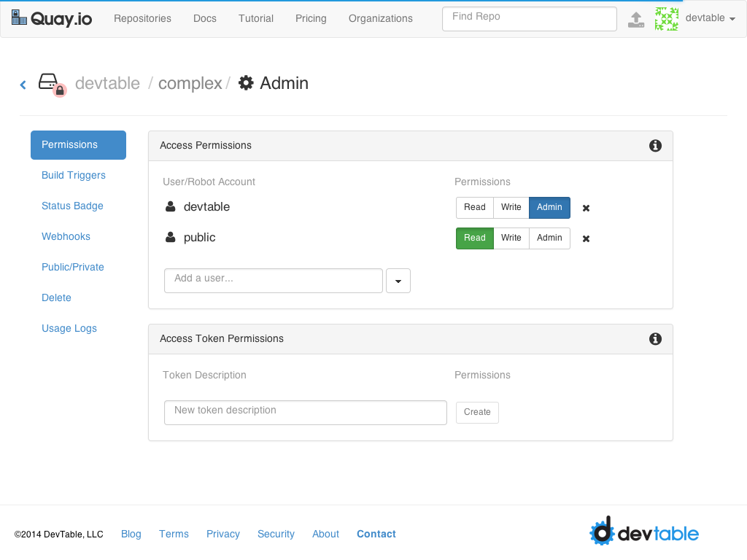Click the Quay.io logo
Screen dimensions: 747x560
click(52, 18)
